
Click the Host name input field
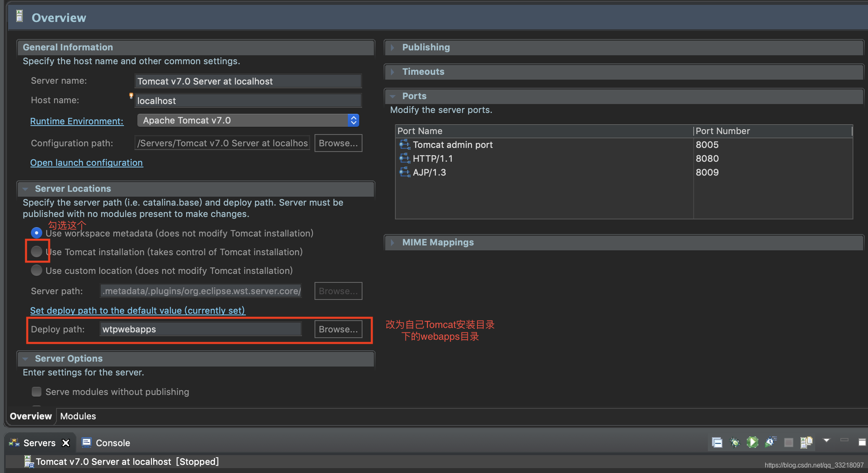coord(248,101)
